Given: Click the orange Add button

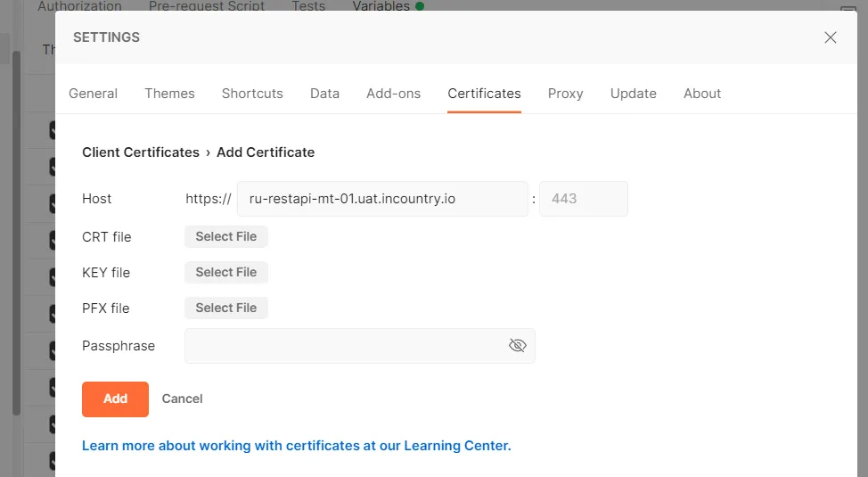Looking at the screenshot, I should [115, 399].
